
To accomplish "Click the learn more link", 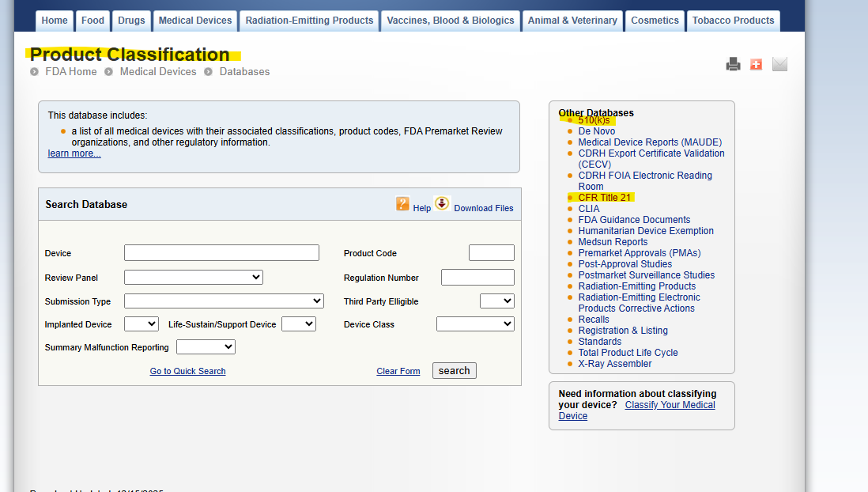I will point(74,153).
